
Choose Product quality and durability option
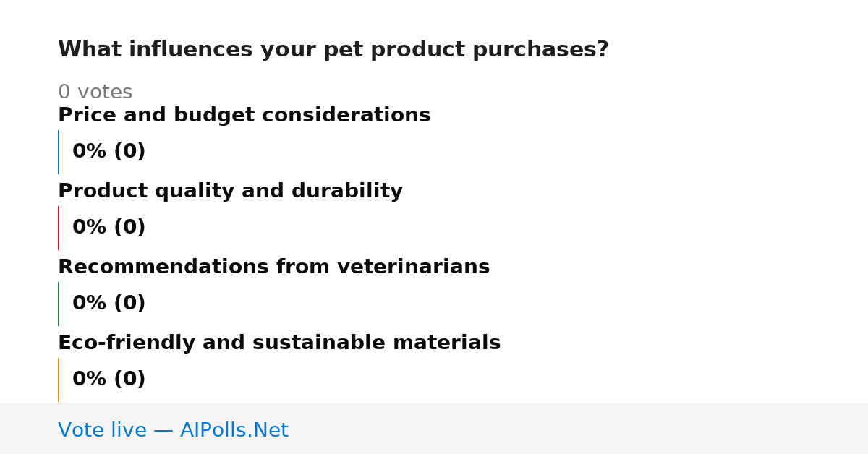[230, 191]
